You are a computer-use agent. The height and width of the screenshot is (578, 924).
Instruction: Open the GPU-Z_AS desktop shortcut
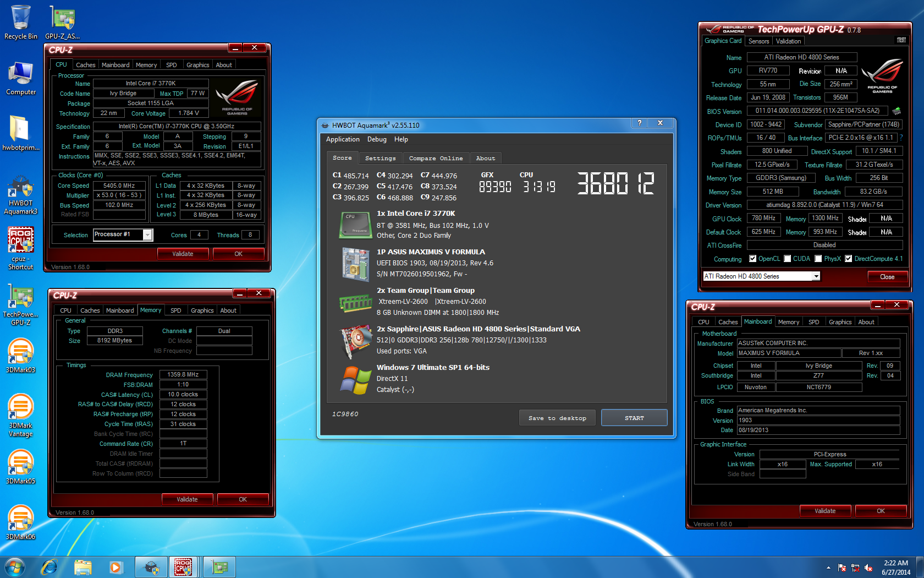[x=62, y=23]
